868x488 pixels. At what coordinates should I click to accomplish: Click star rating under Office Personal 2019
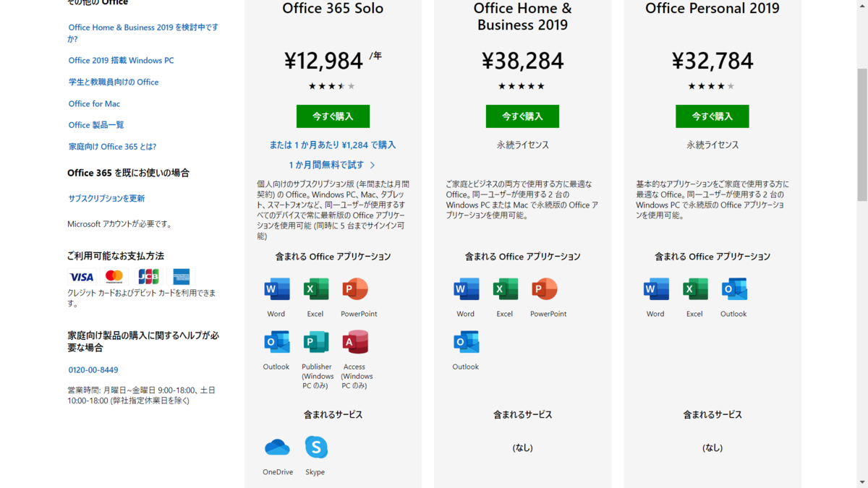tap(712, 86)
